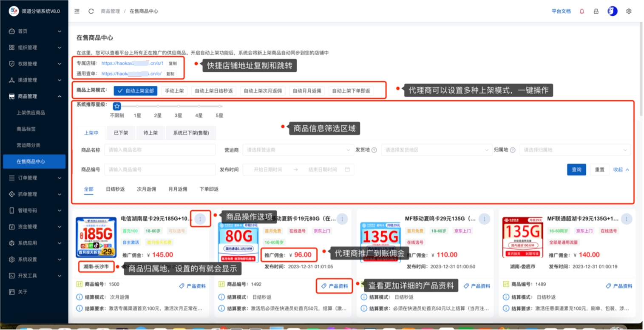
Task: Click the refresh icon in the top bar
Action: (91, 11)
